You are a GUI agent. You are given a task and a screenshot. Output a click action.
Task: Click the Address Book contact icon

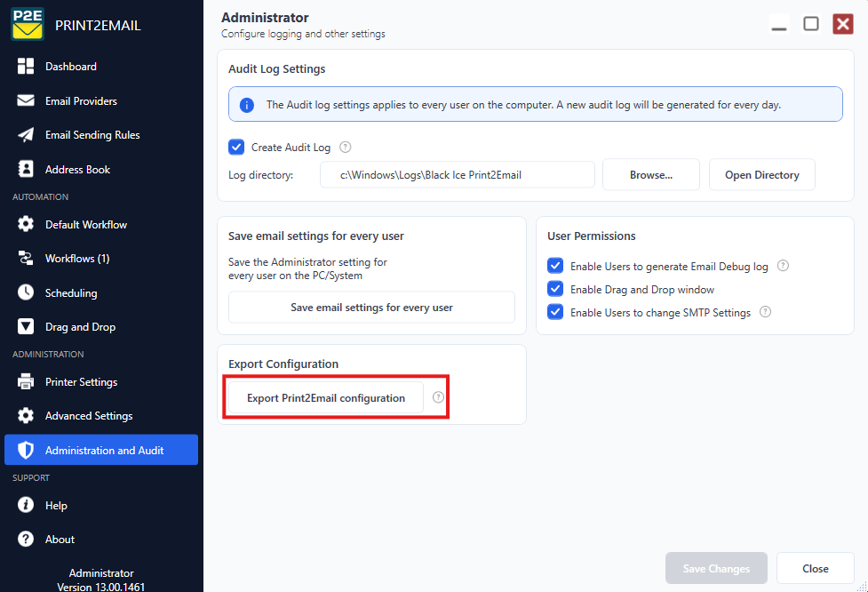[26, 169]
